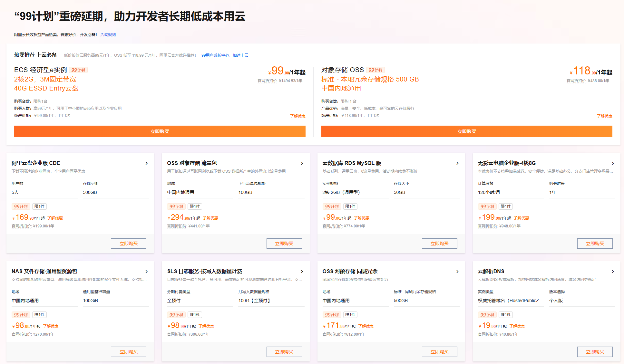Select 版本选择 个人版 field
This screenshot has height=364, width=624.
[x=582, y=301]
